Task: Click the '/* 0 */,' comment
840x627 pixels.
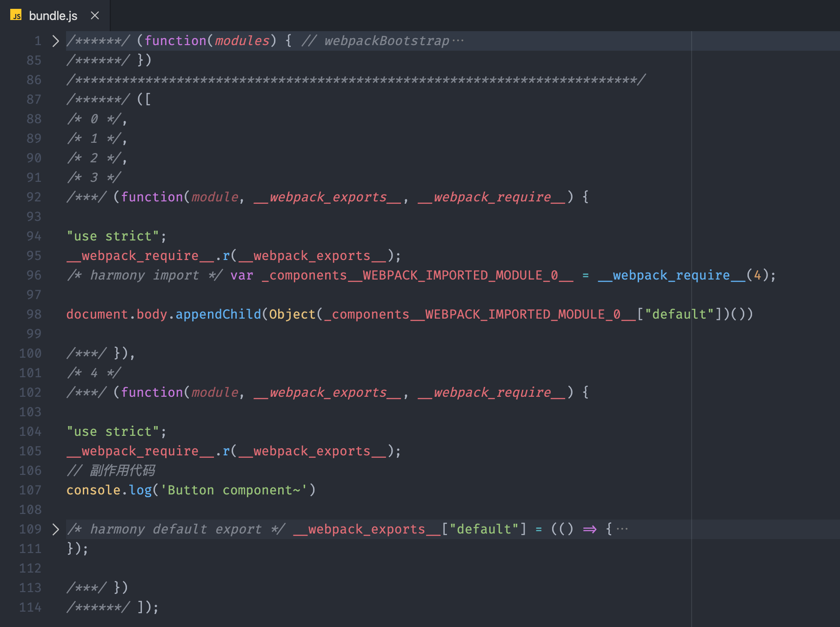Action: 97,119
